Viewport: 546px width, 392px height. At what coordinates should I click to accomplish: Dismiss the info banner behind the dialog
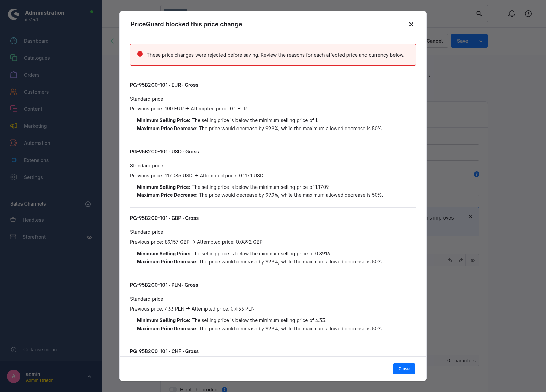(x=470, y=216)
